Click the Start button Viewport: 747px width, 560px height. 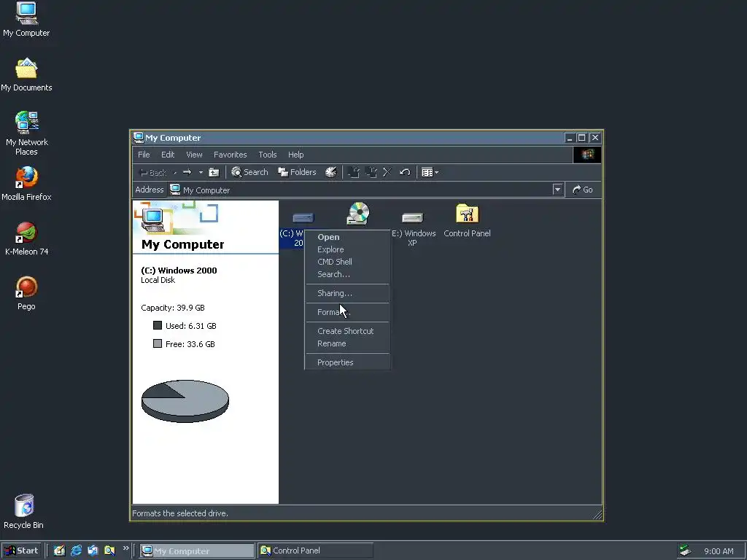(x=21, y=551)
